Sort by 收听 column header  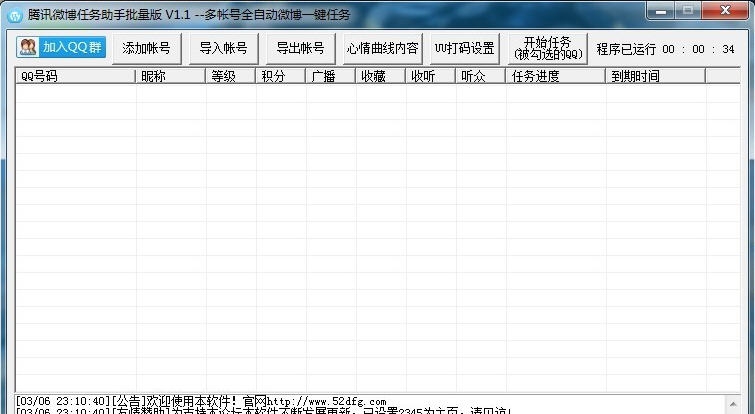(x=430, y=76)
